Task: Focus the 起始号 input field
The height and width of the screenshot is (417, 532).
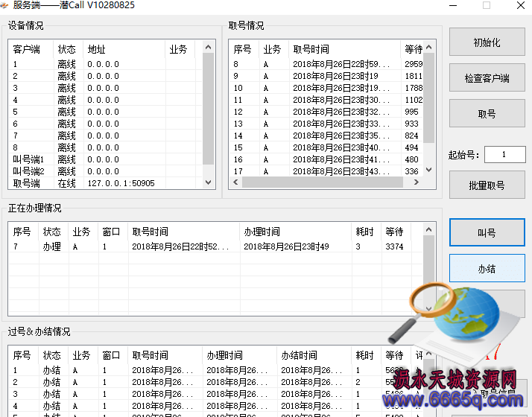Action: [x=504, y=155]
